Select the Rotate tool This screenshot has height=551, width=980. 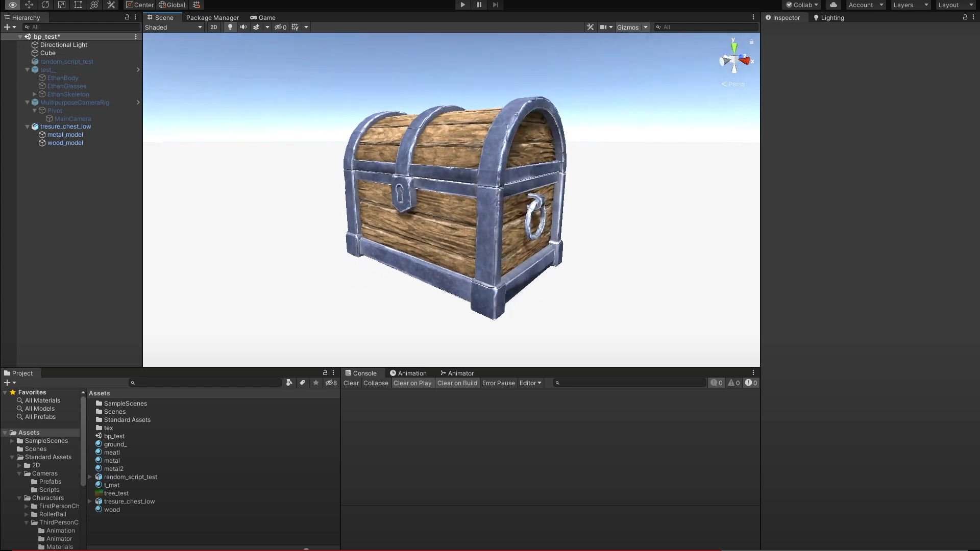[x=45, y=5]
